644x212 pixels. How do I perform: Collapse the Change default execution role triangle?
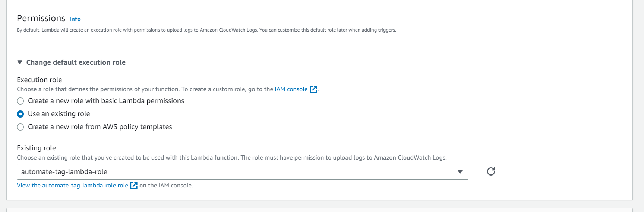click(20, 62)
